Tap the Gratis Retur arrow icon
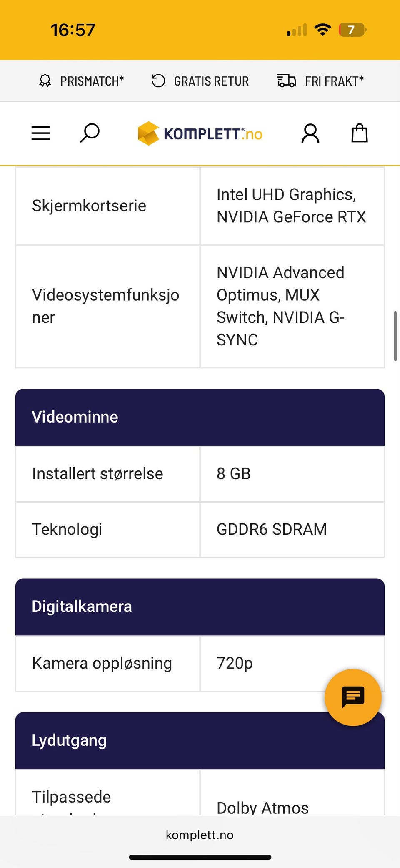Image resolution: width=400 pixels, height=868 pixels. [x=158, y=81]
